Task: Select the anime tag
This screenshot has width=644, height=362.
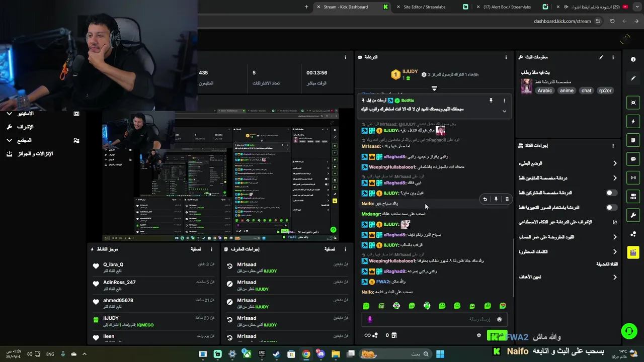Action: (567, 90)
